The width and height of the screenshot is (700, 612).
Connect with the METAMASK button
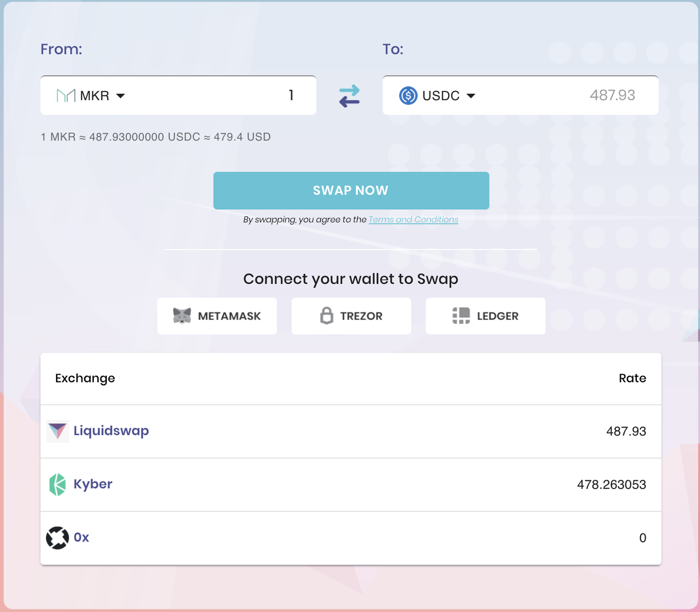pyautogui.click(x=217, y=316)
